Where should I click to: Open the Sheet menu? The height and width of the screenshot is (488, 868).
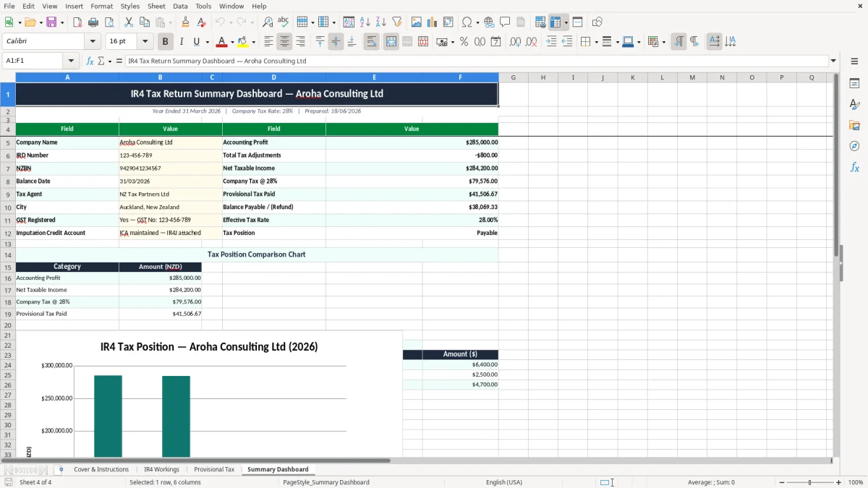[156, 6]
